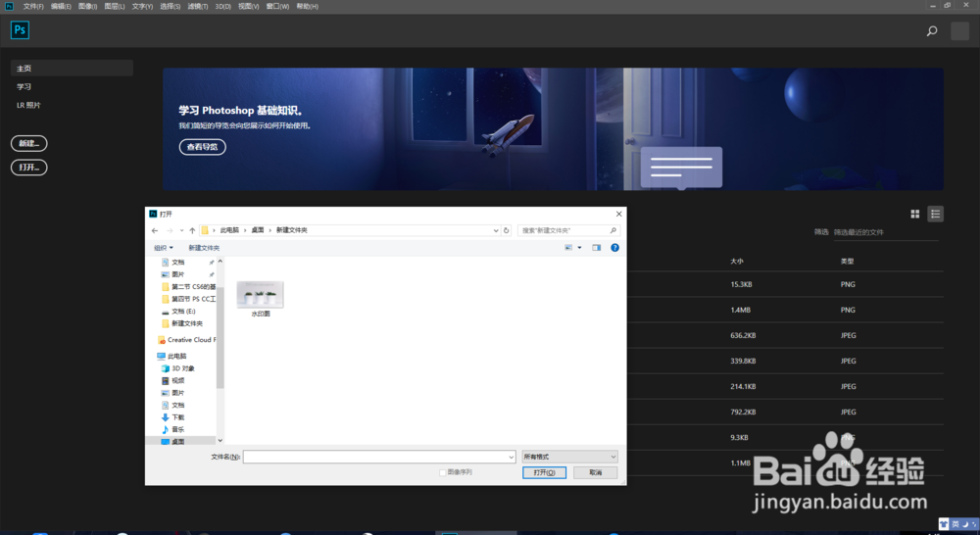
Task: Tick the 图像序列 checkbox
Action: click(x=443, y=472)
